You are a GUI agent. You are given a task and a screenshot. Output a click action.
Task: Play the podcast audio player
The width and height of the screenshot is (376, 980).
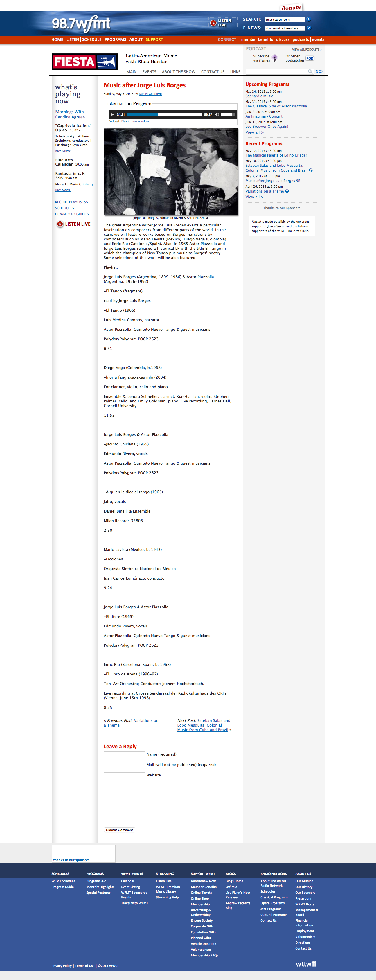pos(112,114)
